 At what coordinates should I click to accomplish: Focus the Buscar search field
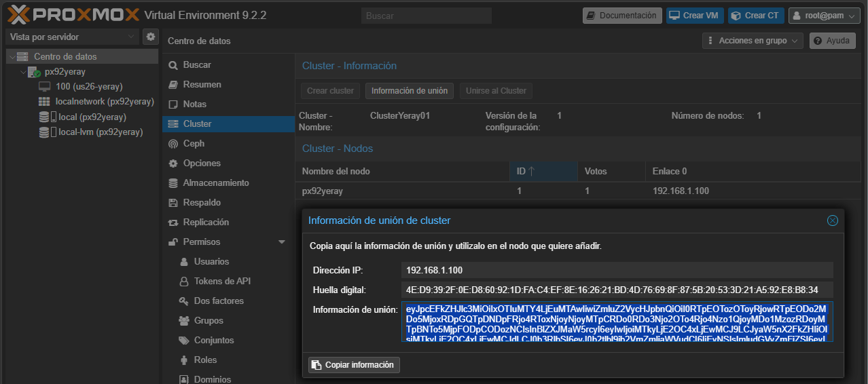point(426,16)
